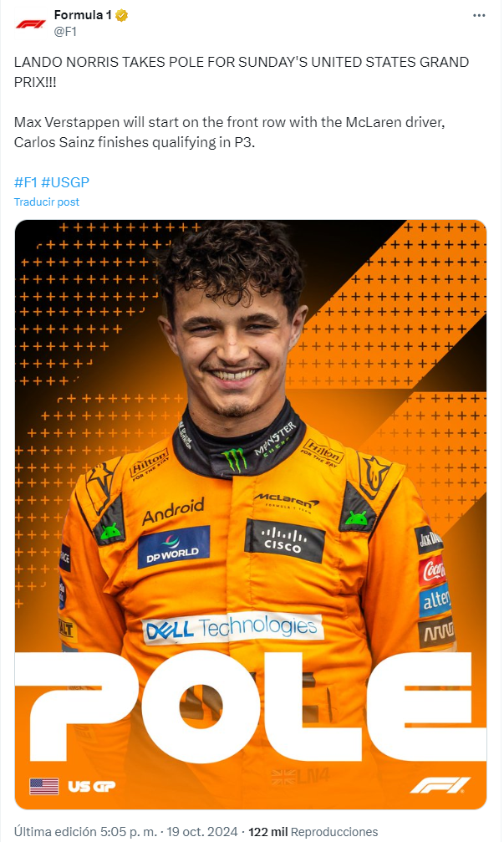
Task: Click the 19 oct. 2024 date
Action: [201, 831]
